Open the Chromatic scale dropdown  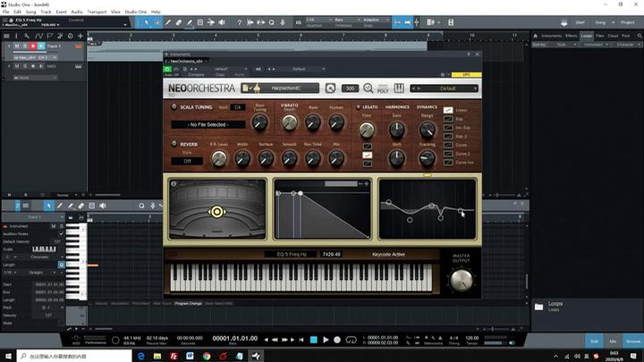(x=42, y=257)
